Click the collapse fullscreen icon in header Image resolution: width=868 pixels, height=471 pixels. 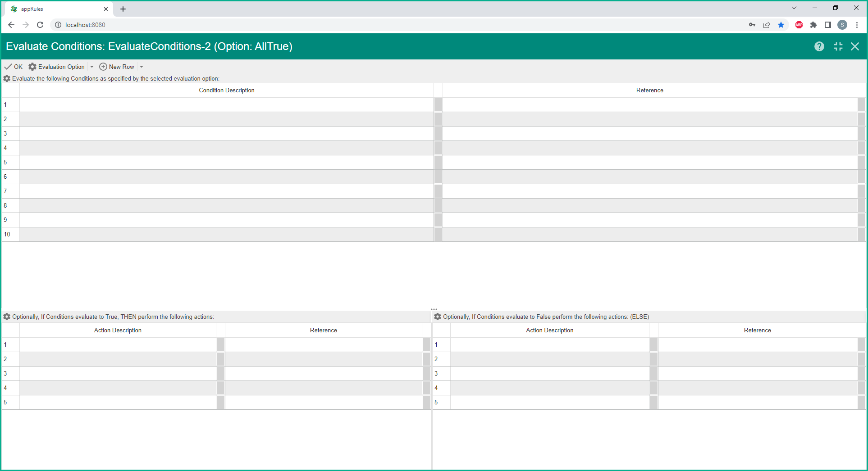click(838, 46)
